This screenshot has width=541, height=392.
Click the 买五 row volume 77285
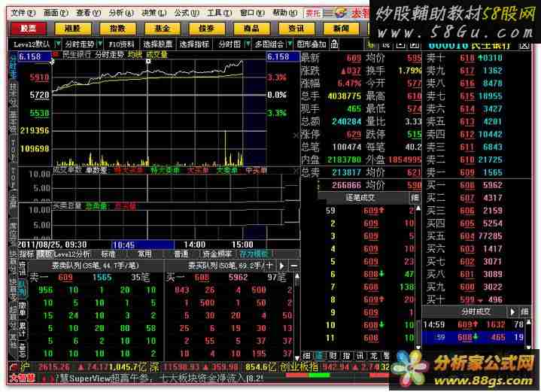(x=491, y=236)
